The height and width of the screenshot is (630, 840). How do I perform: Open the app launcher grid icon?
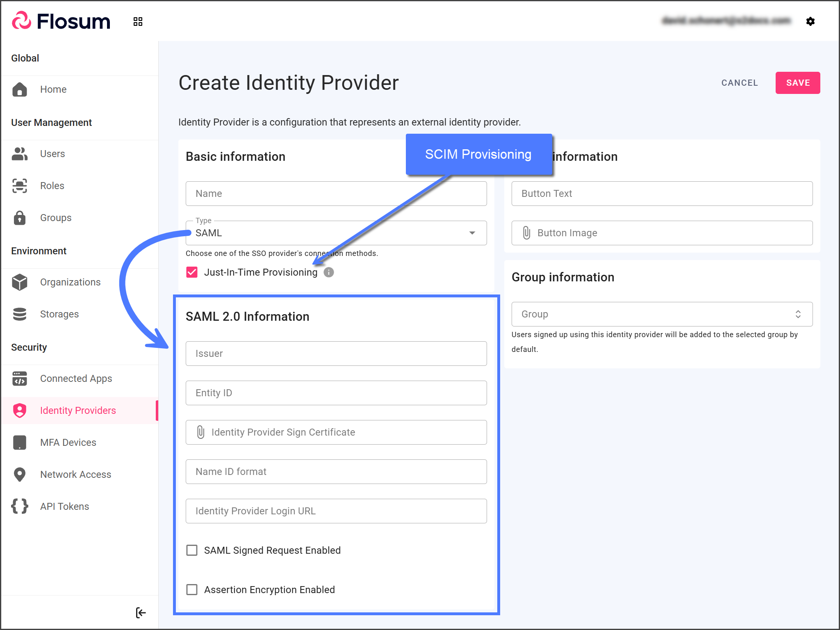tap(138, 21)
